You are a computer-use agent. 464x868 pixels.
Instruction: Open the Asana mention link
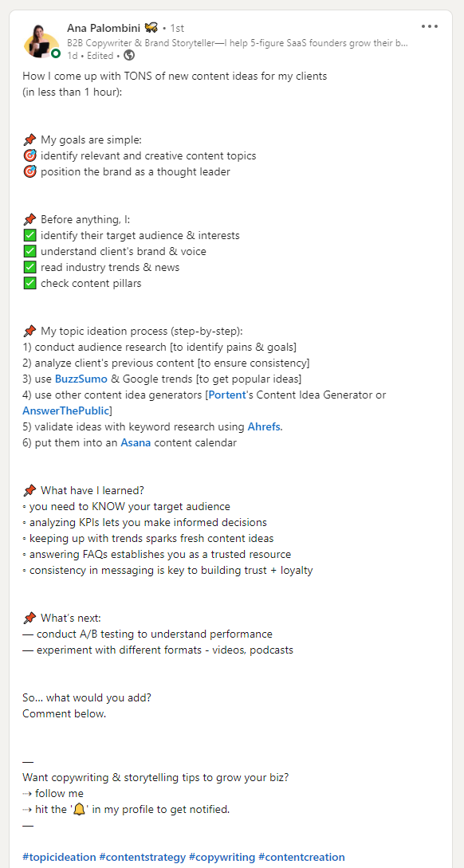click(x=136, y=443)
